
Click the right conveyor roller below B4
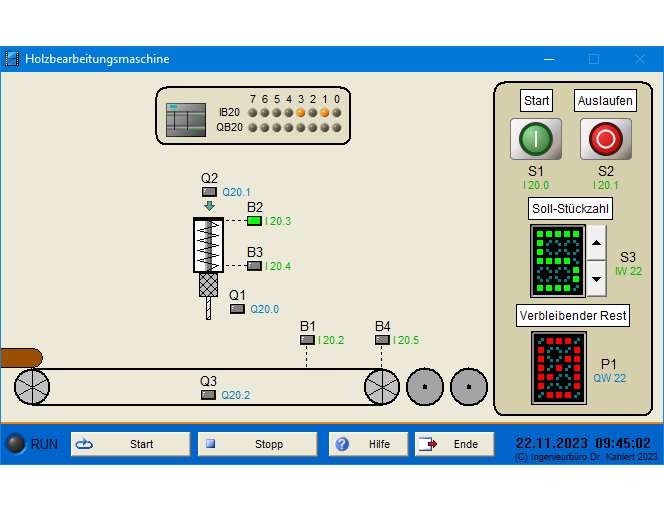click(382, 387)
